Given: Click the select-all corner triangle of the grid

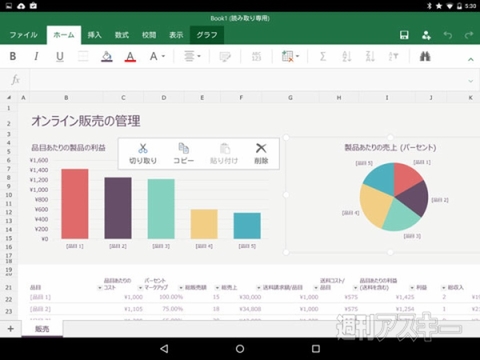Looking at the screenshot, I should click(x=9, y=98).
